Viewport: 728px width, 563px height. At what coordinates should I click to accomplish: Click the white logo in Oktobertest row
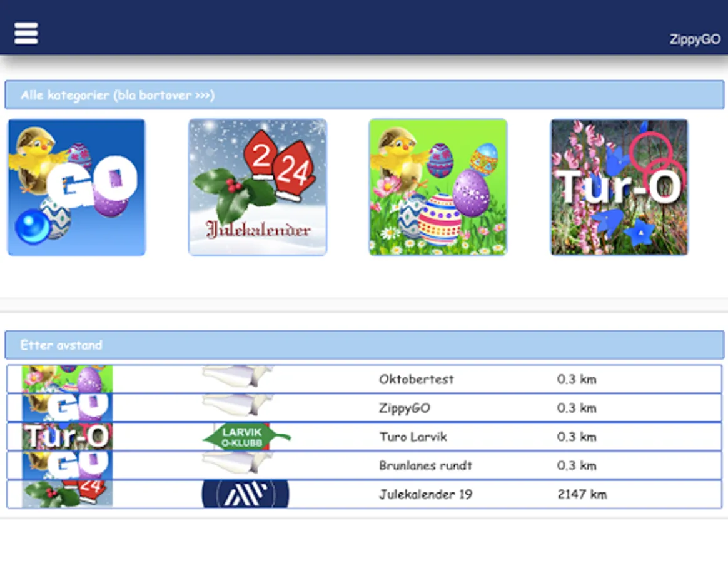[238, 377]
